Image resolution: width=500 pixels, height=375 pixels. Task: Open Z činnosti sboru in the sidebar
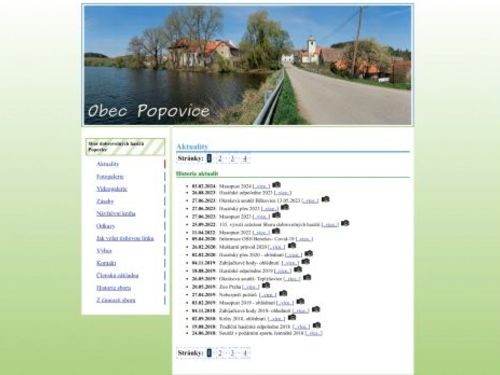116,300
